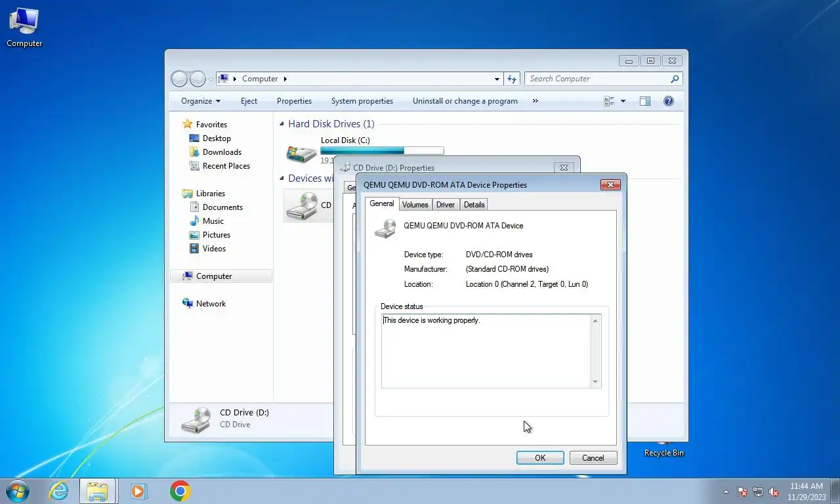
Task: Refresh the Computer folder view
Action: click(512, 79)
